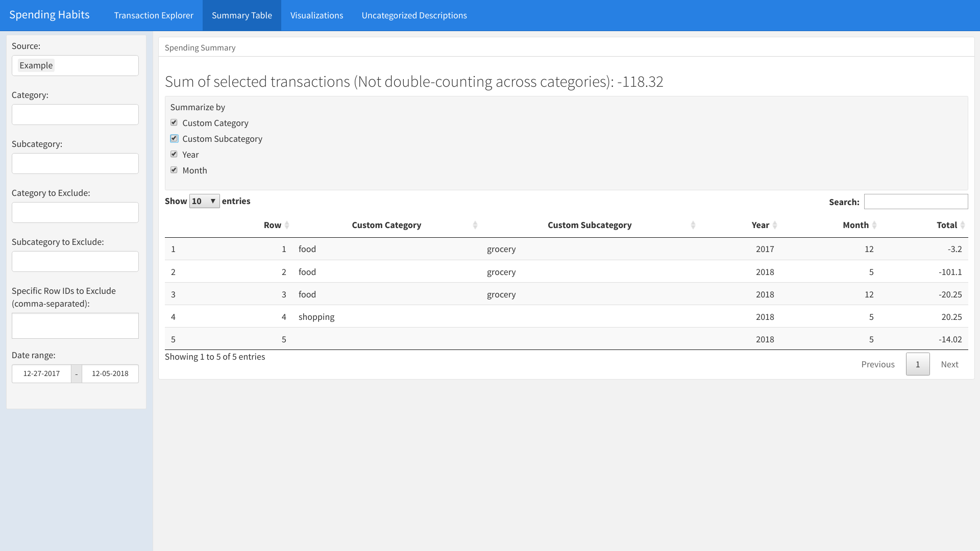The height and width of the screenshot is (551, 980).
Task: Click the -101.1 total cell
Action: coord(950,272)
